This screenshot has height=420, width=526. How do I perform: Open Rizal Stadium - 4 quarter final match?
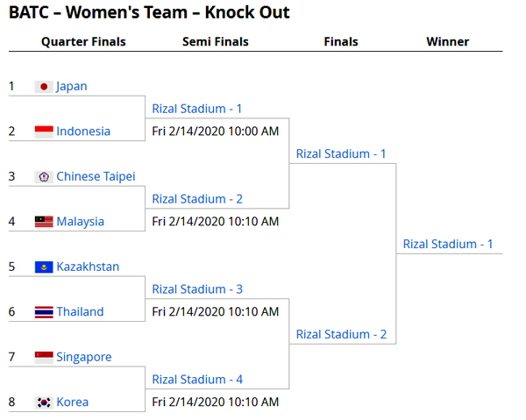click(197, 380)
